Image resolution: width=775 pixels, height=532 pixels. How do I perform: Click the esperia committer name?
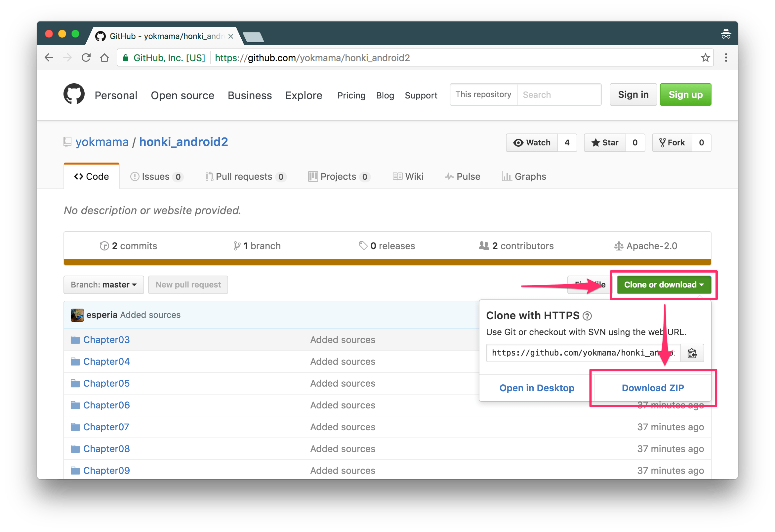102,315
